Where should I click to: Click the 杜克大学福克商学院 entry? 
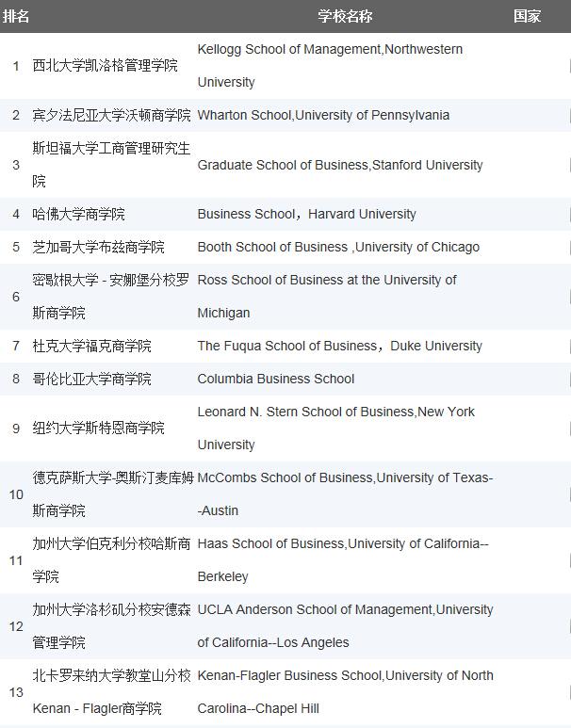coord(92,346)
